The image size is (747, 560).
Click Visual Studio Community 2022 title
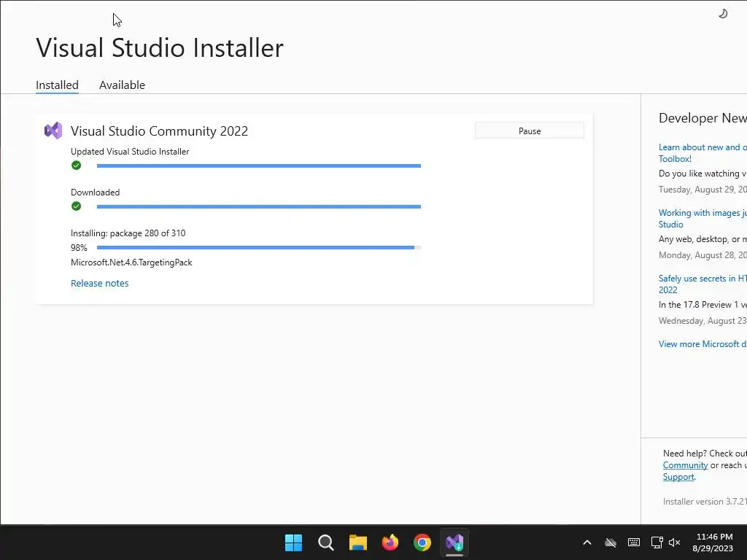point(160,131)
